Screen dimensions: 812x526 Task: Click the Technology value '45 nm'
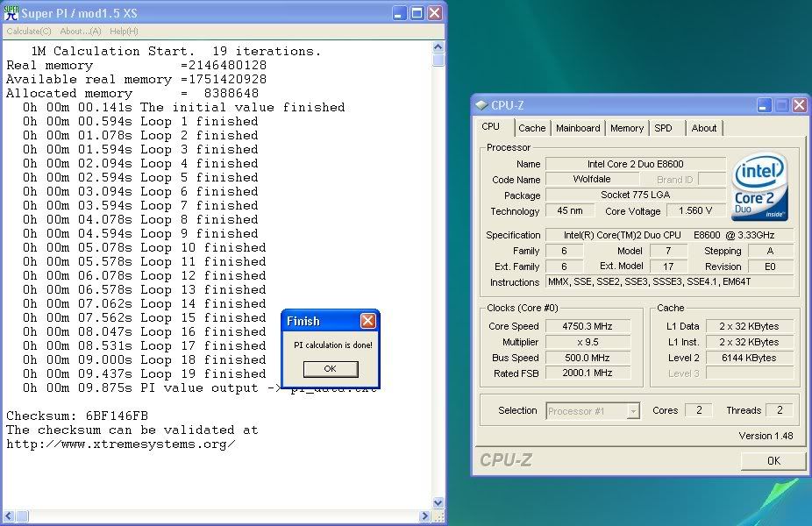click(570, 210)
